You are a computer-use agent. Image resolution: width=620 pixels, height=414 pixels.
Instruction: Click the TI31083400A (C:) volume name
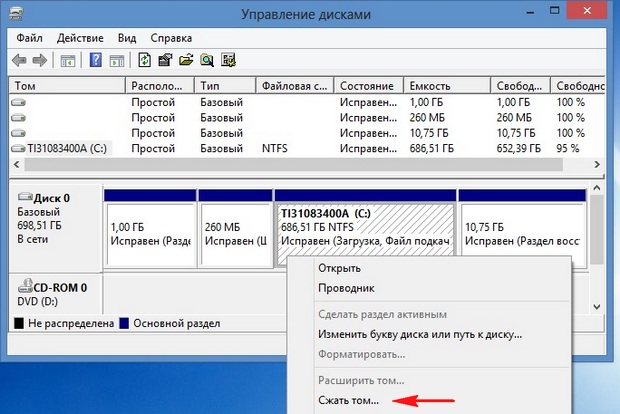pos(67,149)
